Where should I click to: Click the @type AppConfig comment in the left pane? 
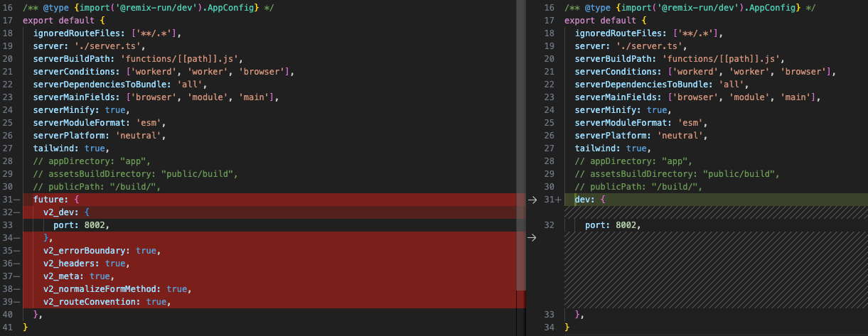(x=149, y=8)
